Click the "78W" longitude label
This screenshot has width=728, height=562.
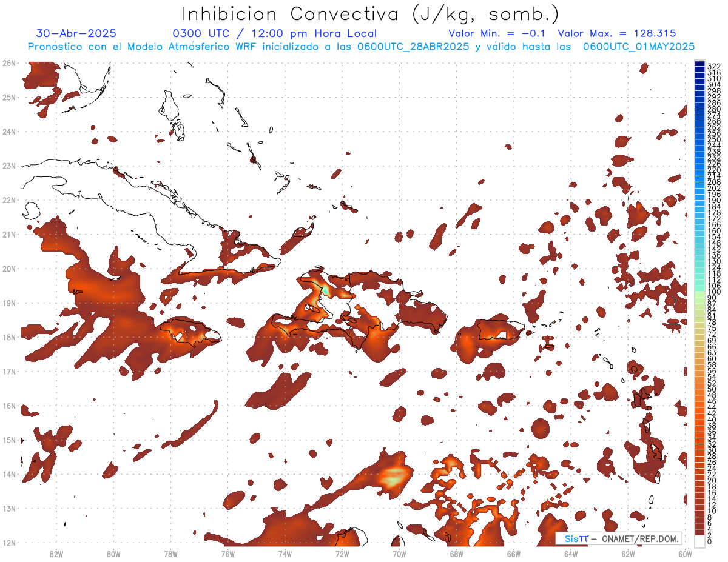tap(170, 554)
